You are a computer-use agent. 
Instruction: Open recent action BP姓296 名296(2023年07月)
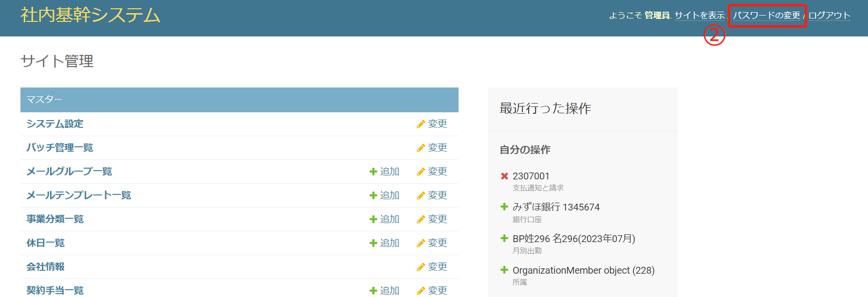point(573,239)
